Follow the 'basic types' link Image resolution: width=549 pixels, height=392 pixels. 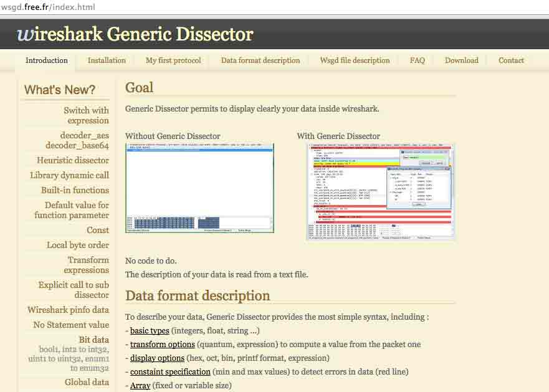click(150, 330)
